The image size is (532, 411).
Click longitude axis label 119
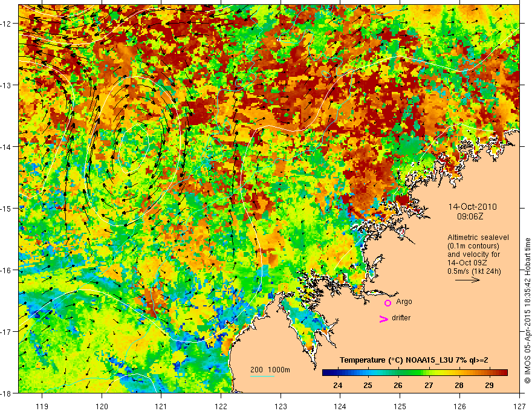click(42, 406)
